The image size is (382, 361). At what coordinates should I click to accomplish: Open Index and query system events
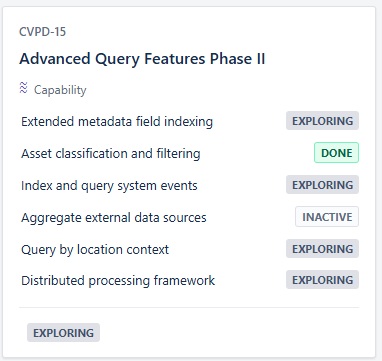coord(109,185)
